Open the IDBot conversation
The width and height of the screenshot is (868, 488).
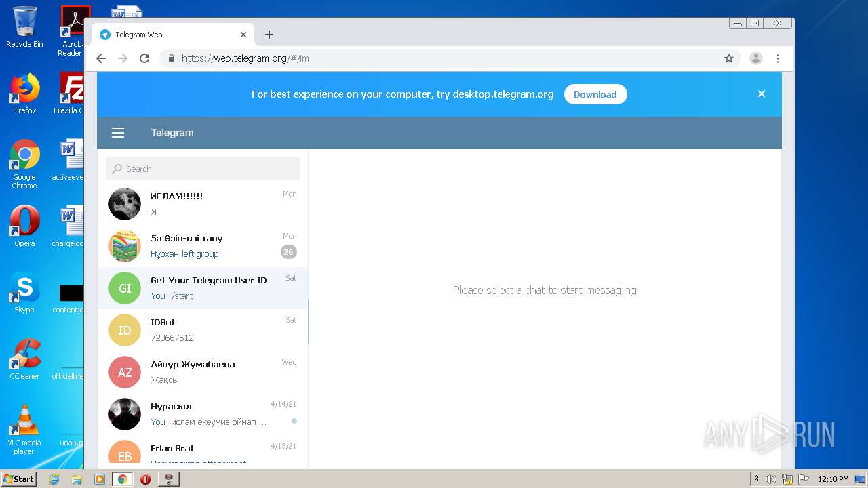pos(203,330)
